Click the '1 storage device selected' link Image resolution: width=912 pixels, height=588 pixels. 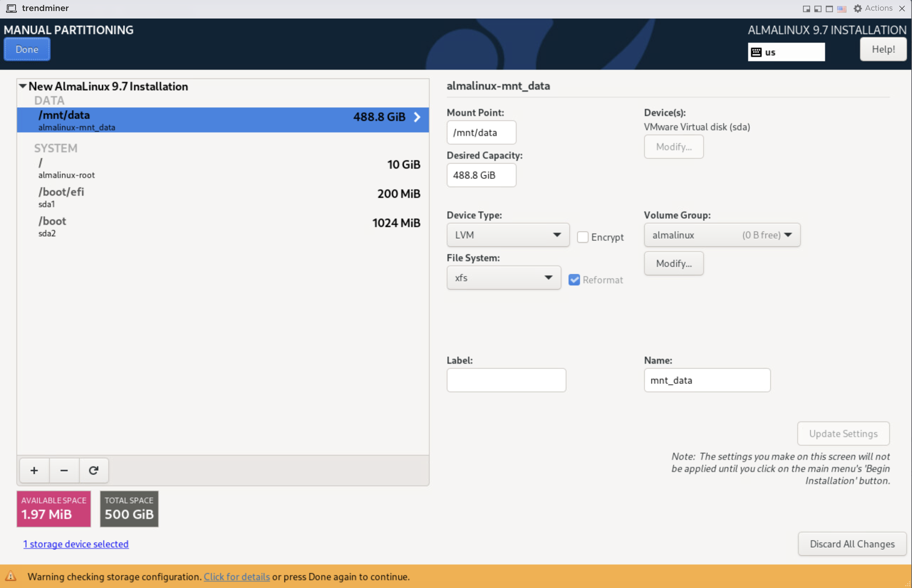tap(76, 544)
